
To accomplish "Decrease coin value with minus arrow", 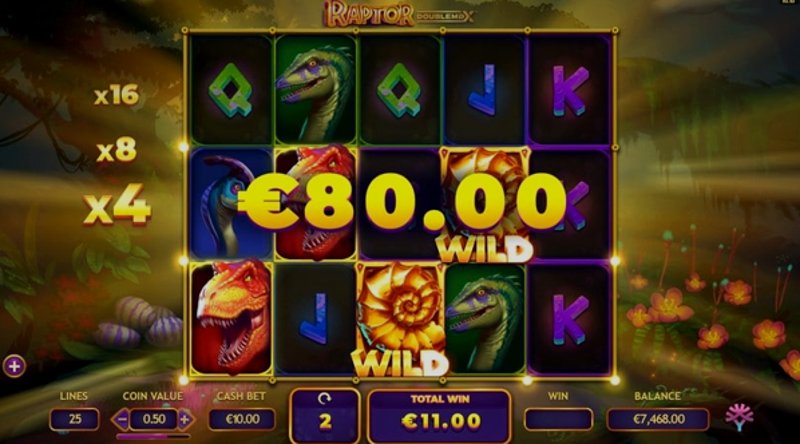I will coord(120,420).
